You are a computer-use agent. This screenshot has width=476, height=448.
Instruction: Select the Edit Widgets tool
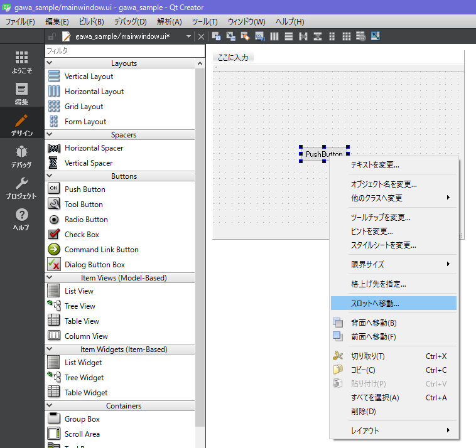pyautogui.click(x=216, y=36)
